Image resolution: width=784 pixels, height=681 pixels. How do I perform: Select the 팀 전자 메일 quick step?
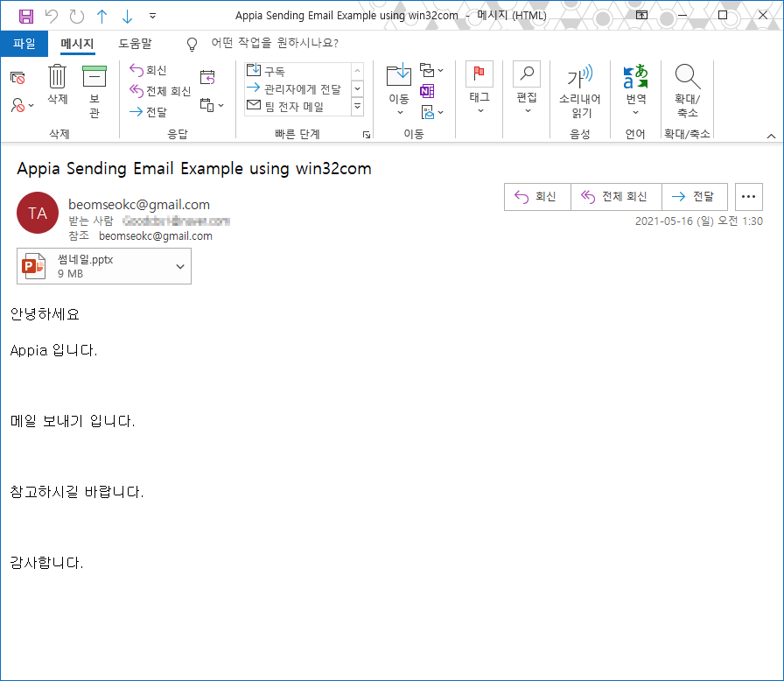point(297,107)
